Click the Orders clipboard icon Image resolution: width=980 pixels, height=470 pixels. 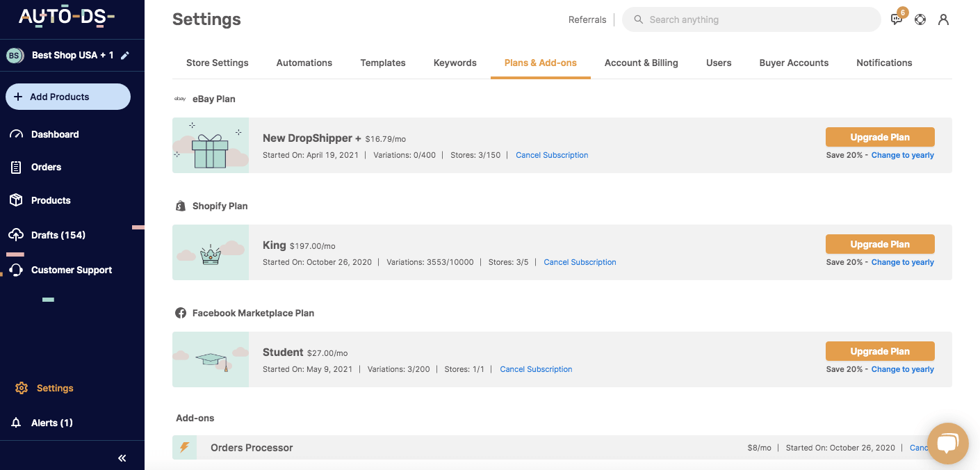16,167
